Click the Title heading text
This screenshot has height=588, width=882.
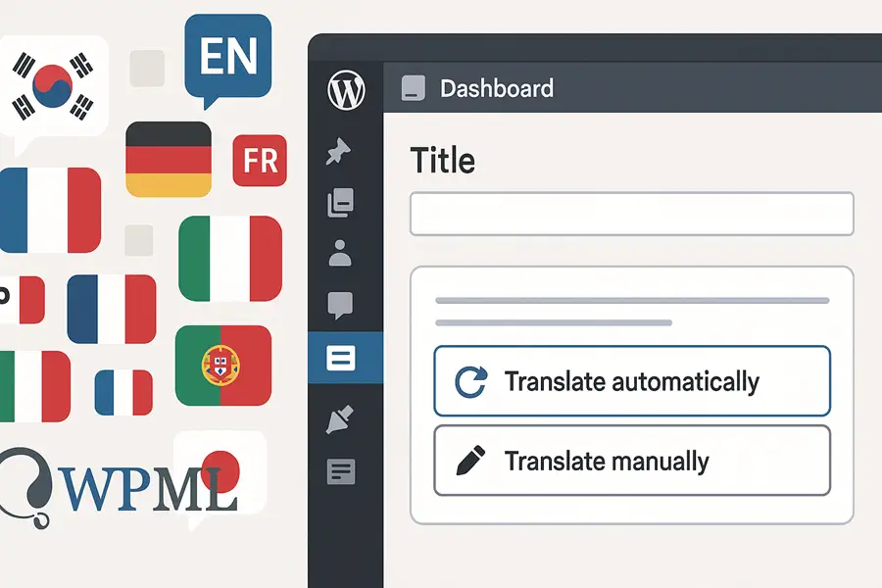443,161
